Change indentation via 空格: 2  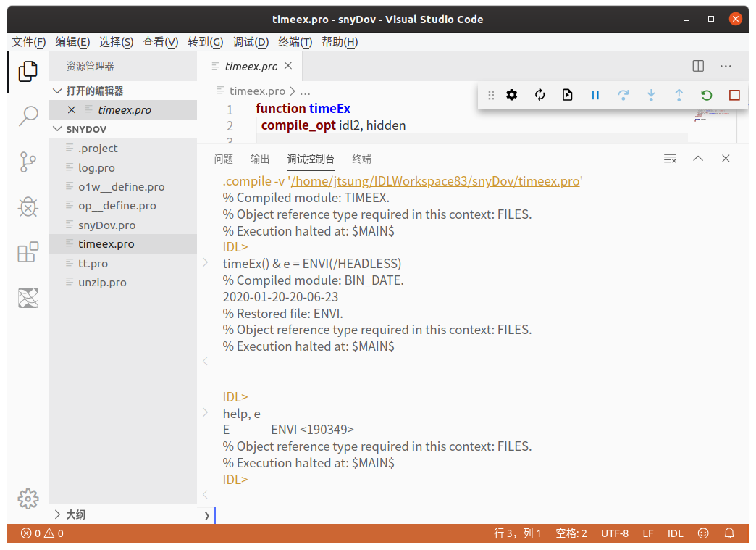571,533
